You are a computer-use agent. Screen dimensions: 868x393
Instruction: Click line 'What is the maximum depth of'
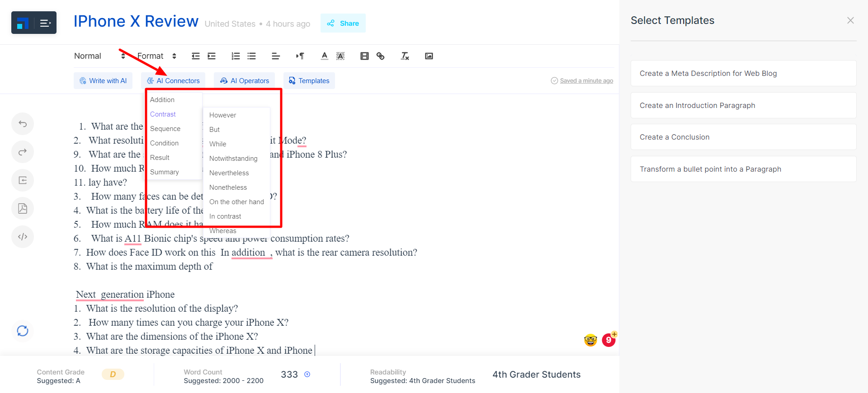[x=149, y=267]
